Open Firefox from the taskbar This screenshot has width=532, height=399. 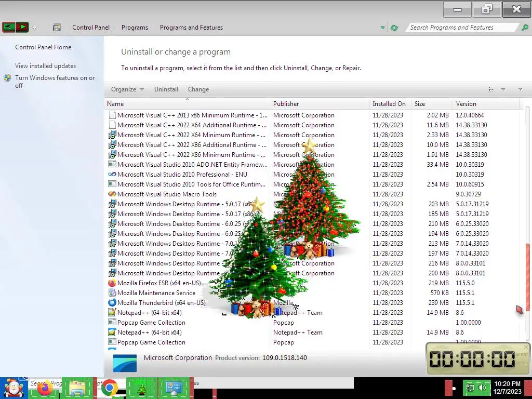pos(45,389)
